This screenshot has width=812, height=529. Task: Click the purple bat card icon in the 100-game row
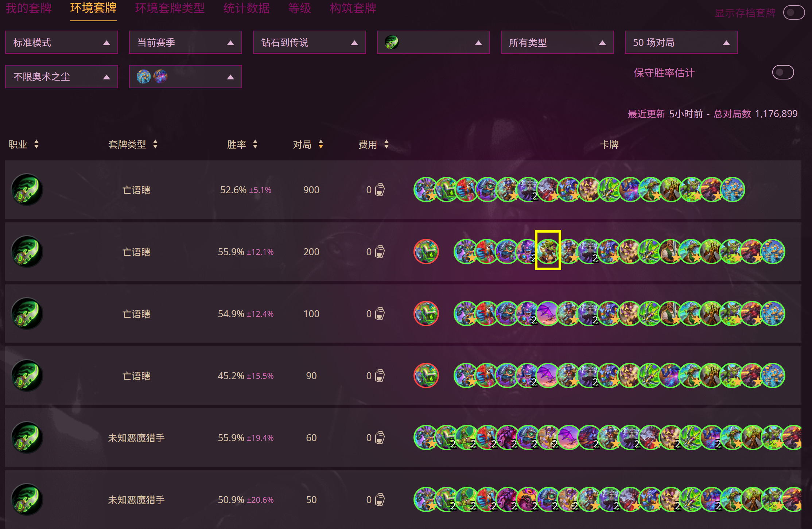click(x=548, y=314)
